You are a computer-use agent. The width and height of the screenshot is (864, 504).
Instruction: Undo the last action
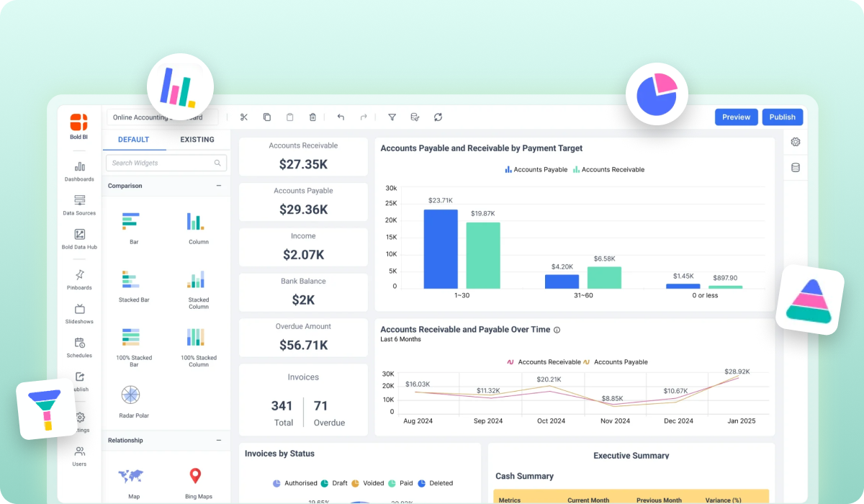341,117
